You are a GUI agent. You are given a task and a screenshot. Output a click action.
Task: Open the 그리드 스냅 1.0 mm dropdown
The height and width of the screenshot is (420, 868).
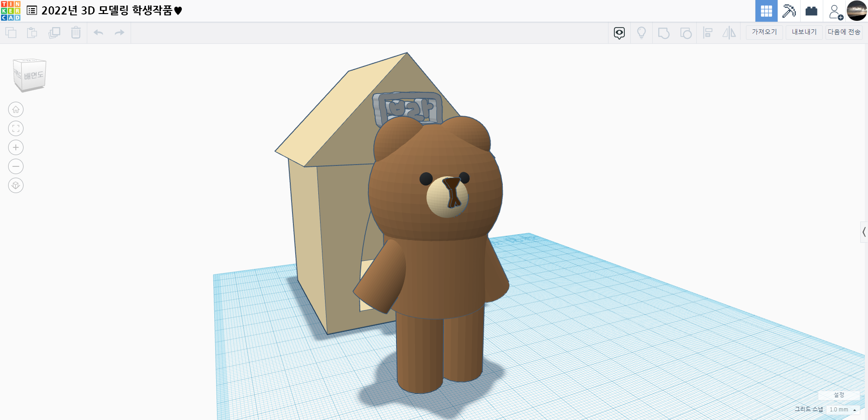click(x=843, y=410)
